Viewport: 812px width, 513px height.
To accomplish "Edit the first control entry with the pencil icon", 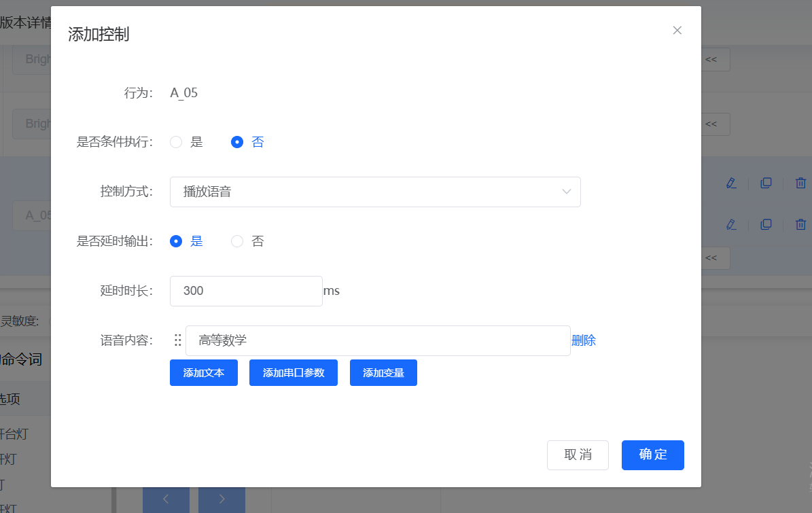I will point(732,183).
